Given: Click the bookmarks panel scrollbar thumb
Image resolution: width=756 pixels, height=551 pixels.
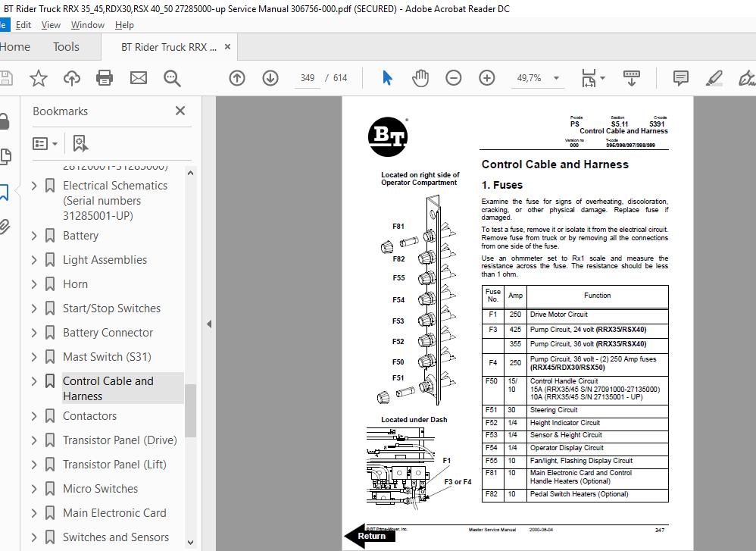Looking at the screenshot, I should click(x=190, y=410).
